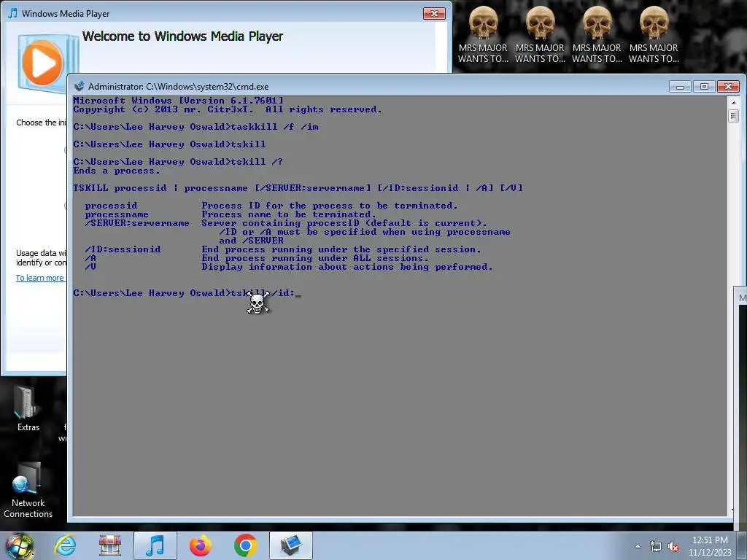Show hidden tray icons arrow

(x=638, y=546)
